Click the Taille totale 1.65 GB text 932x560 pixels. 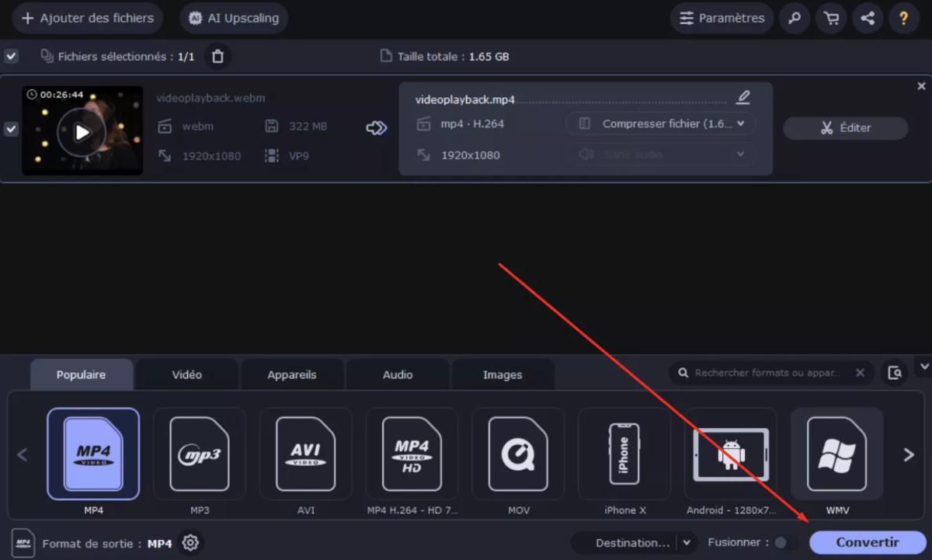[x=454, y=57]
